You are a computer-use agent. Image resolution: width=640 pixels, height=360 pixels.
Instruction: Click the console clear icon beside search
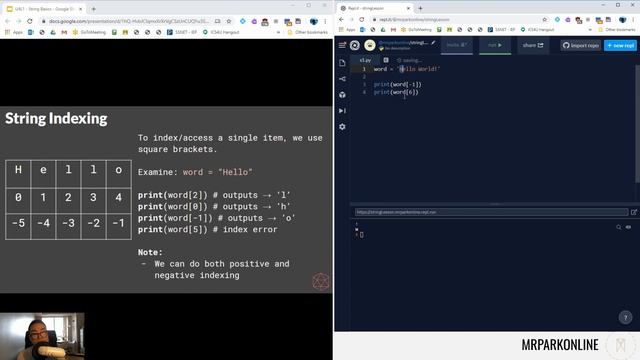(629, 227)
